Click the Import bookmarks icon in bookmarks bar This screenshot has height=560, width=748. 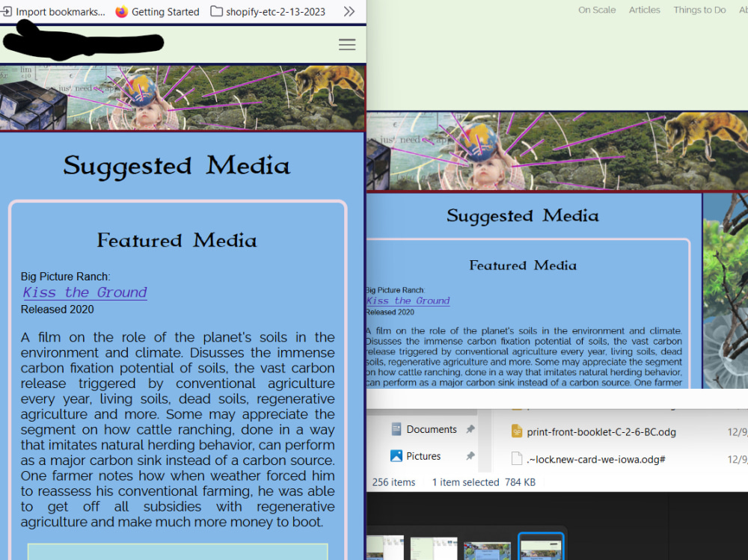[x=6, y=11]
